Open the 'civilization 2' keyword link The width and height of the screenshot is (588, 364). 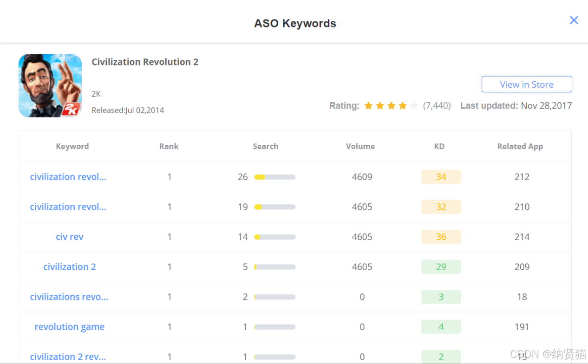point(70,267)
